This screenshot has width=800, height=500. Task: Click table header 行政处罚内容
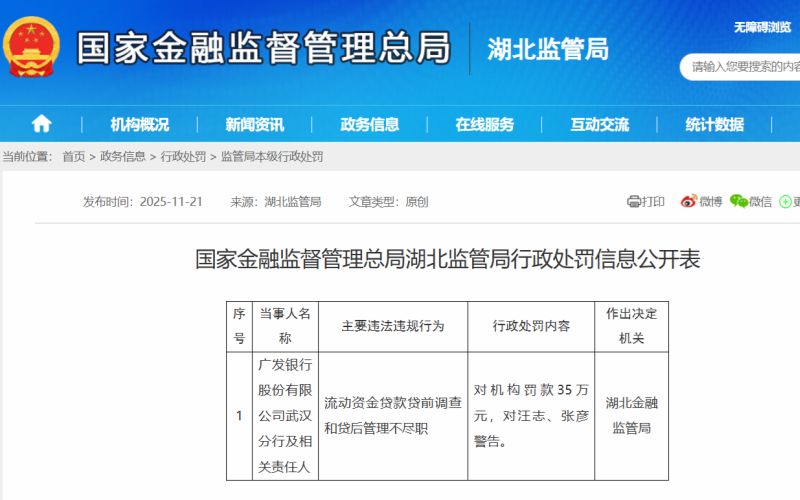[531, 326]
